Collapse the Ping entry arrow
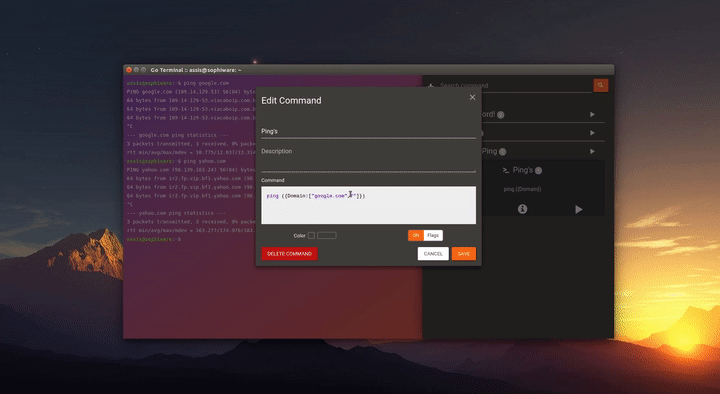Screen dimensions: 720x394 [x=592, y=151]
